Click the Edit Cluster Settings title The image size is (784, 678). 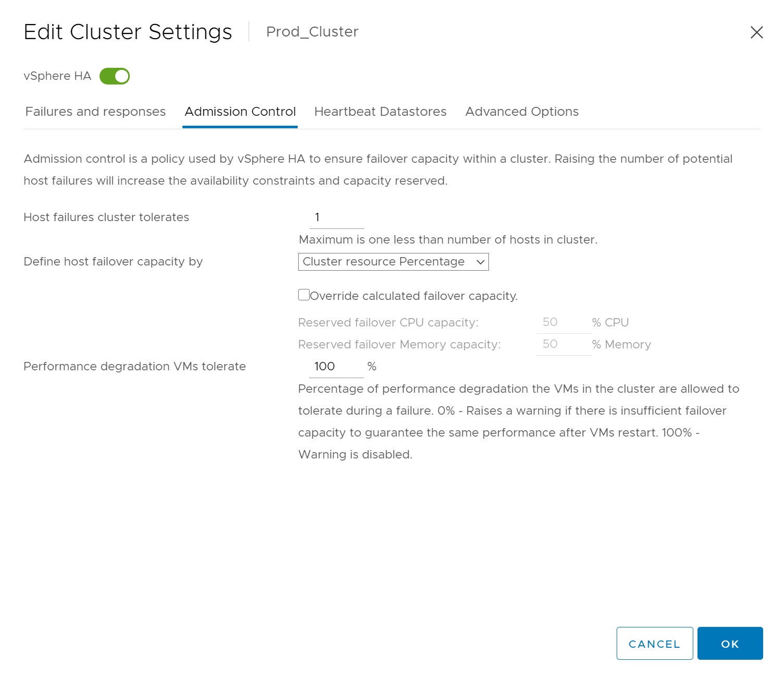click(128, 32)
